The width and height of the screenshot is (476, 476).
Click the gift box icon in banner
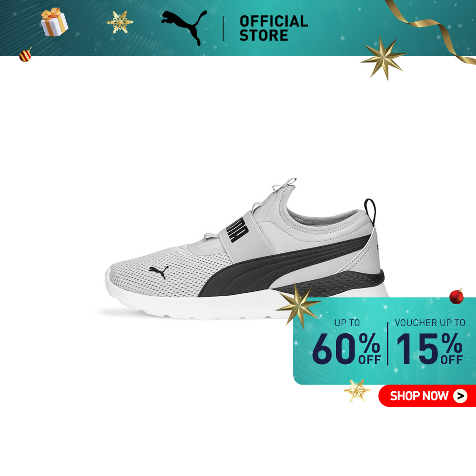(54, 22)
